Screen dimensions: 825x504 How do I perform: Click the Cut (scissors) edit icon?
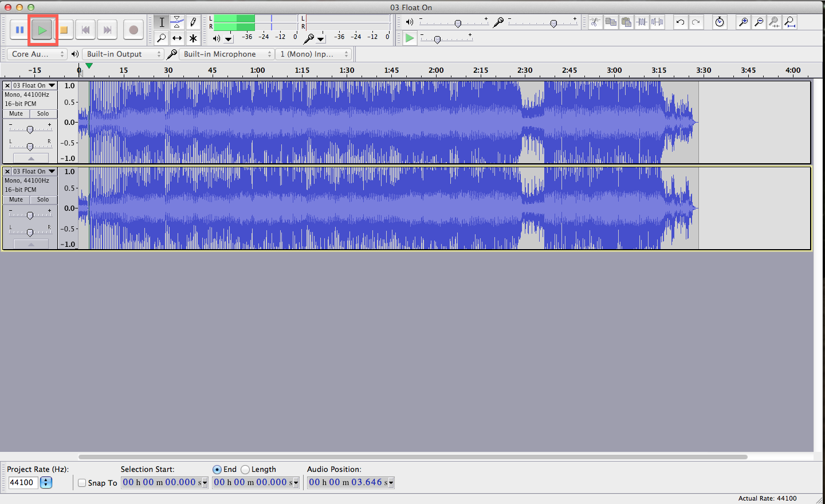tap(595, 22)
